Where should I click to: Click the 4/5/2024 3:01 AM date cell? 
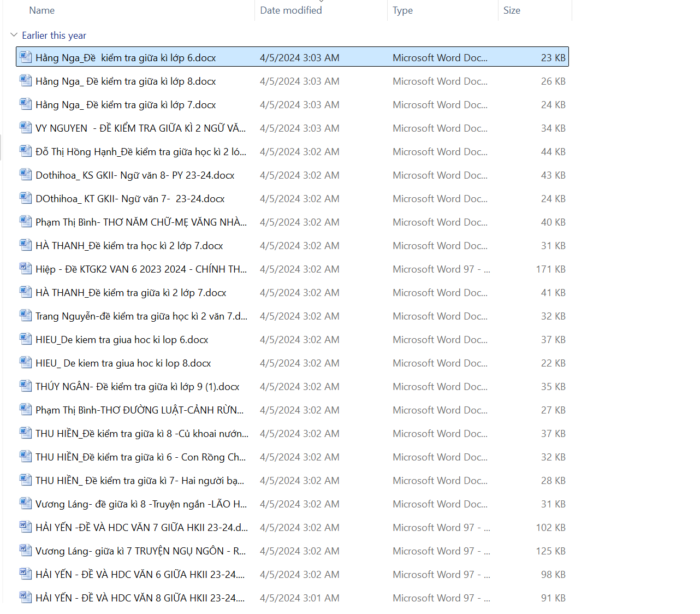point(299,598)
